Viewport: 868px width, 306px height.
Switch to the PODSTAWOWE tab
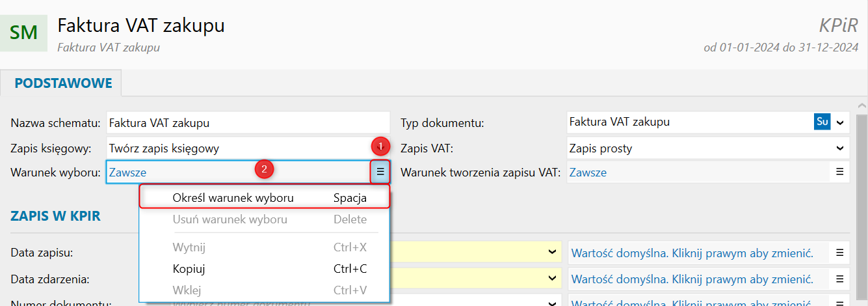pos(63,83)
